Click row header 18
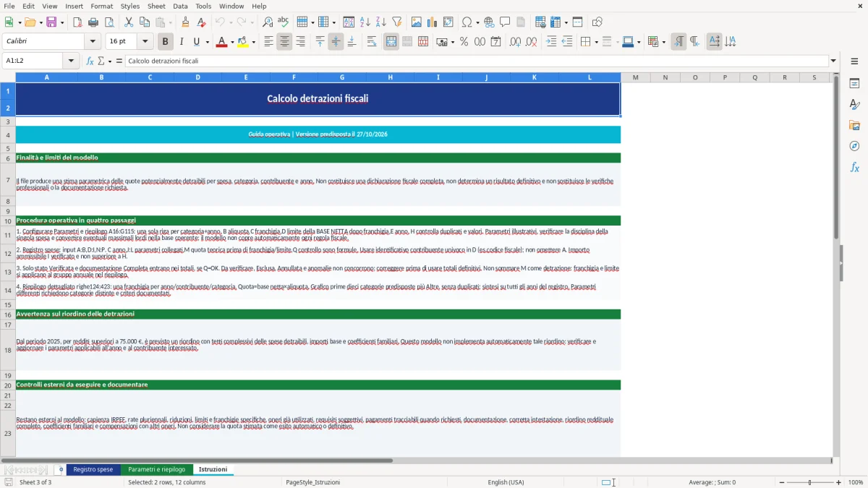Viewport: 868px width, 488px height. pos(8,351)
